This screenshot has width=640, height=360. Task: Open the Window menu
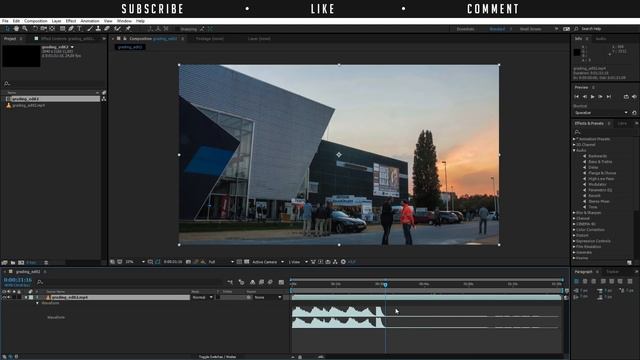(124, 21)
